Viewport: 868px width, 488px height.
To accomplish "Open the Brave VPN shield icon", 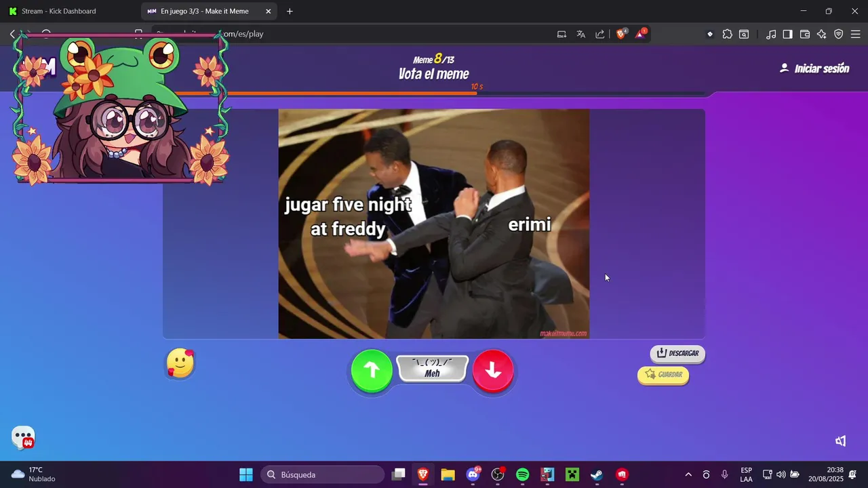I will click(839, 34).
